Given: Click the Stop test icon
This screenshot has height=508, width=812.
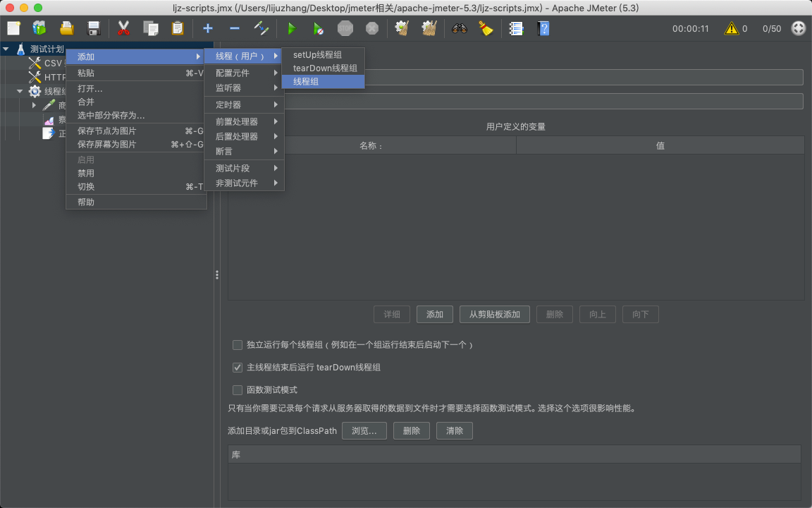Looking at the screenshot, I should [345, 28].
